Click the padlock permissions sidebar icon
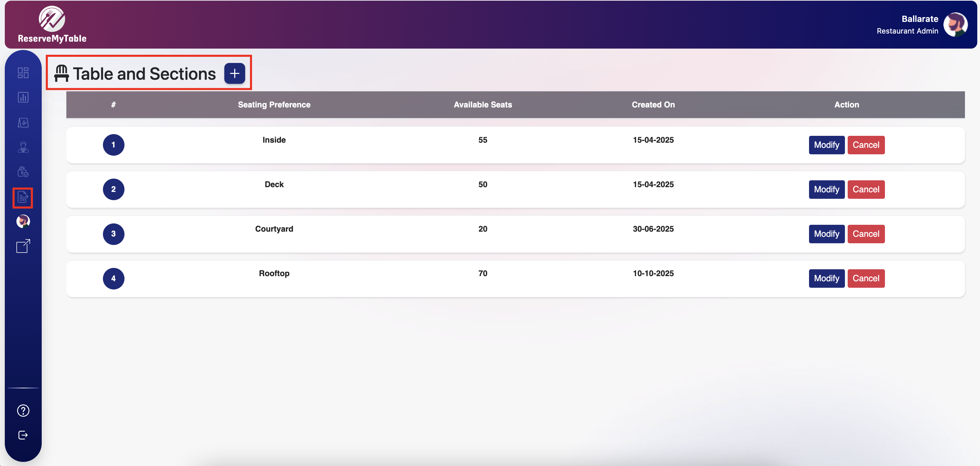The width and height of the screenshot is (980, 466). coord(23,172)
